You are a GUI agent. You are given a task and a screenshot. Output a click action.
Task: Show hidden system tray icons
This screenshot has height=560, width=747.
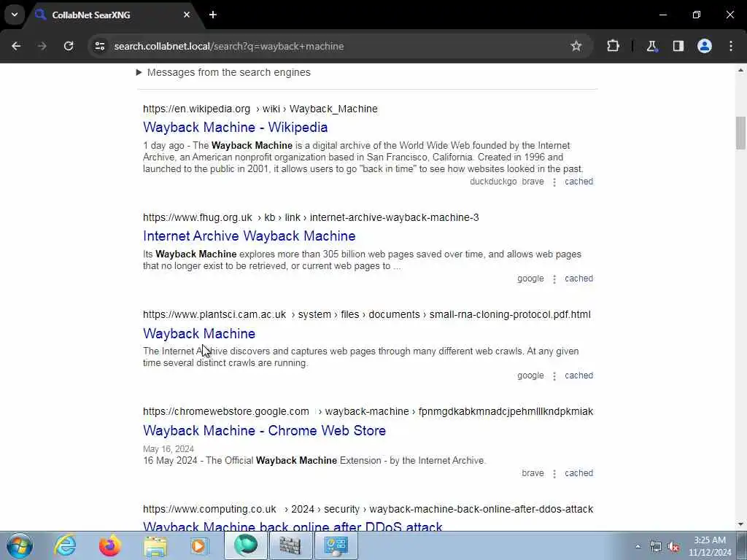tap(638, 546)
